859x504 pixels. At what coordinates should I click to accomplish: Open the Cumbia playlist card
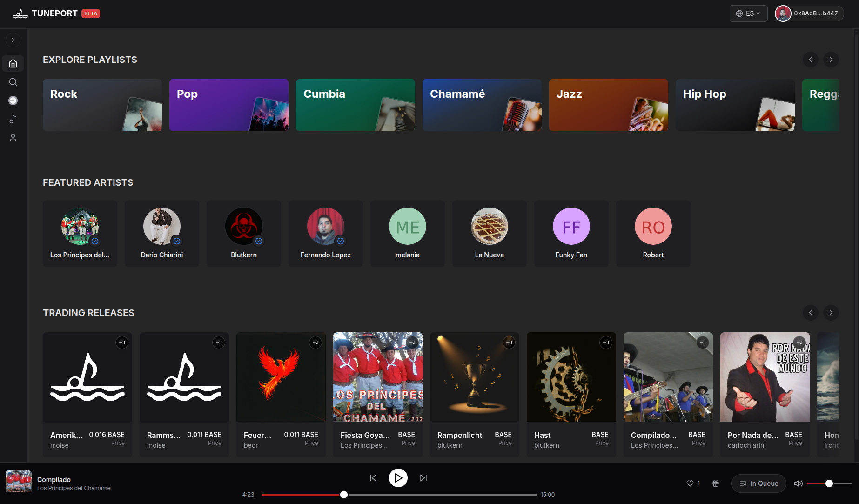[356, 105]
